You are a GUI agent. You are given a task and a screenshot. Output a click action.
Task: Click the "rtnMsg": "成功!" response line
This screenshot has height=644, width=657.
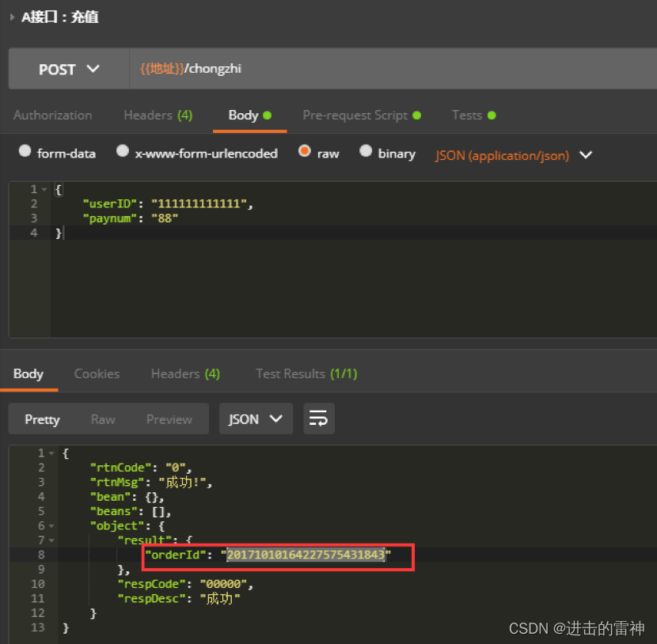pyautogui.click(x=151, y=483)
